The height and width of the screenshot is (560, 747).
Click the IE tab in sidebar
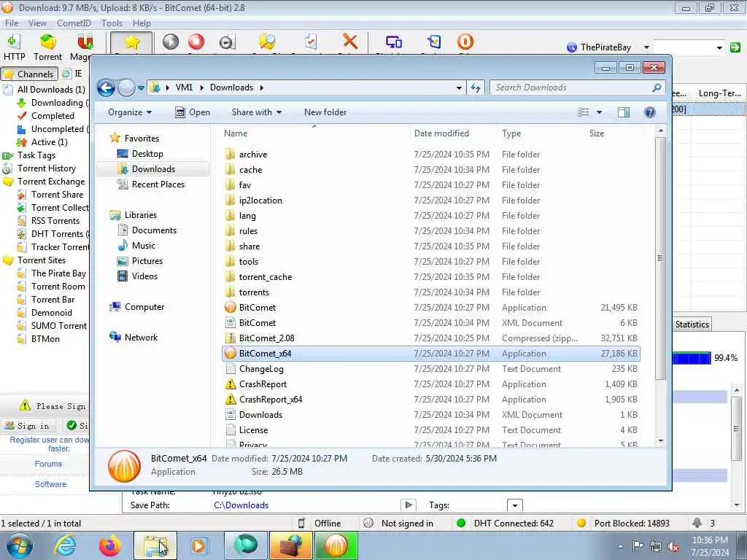tap(73, 74)
